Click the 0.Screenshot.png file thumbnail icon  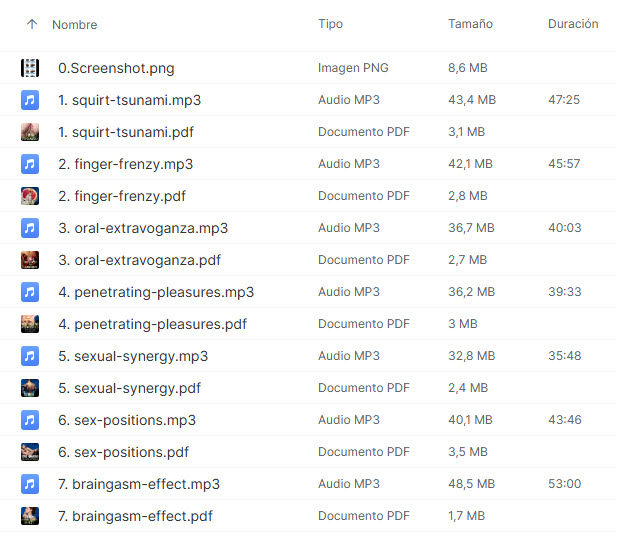tap(30, 68)
